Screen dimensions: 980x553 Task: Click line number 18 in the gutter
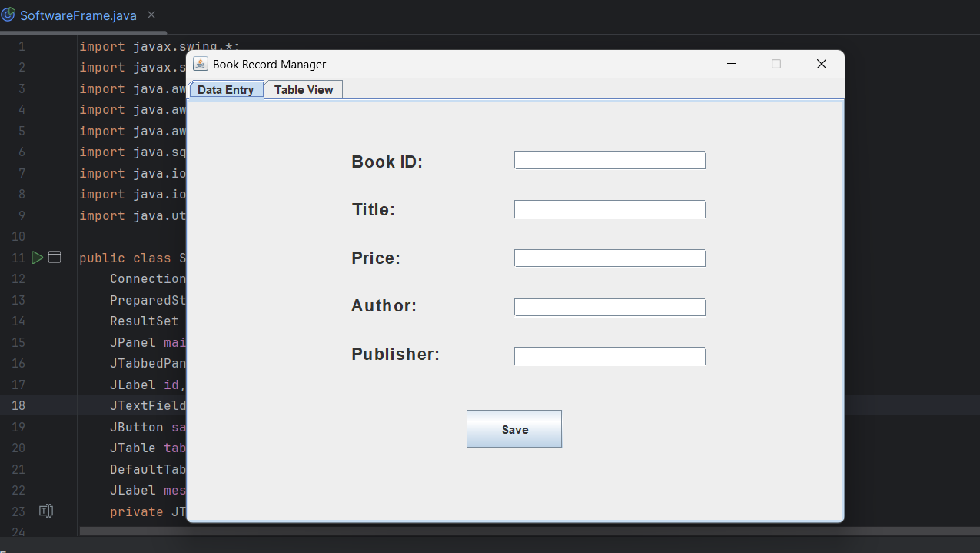tap(18, 405)
